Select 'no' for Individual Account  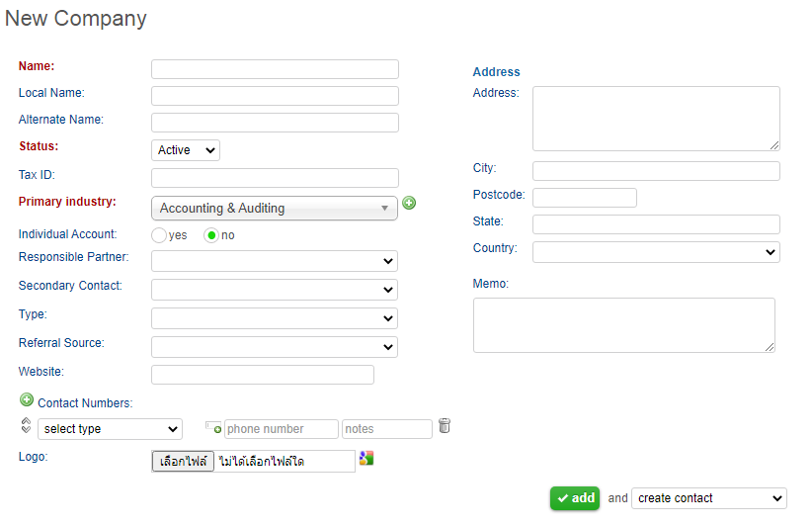[211, 235]
